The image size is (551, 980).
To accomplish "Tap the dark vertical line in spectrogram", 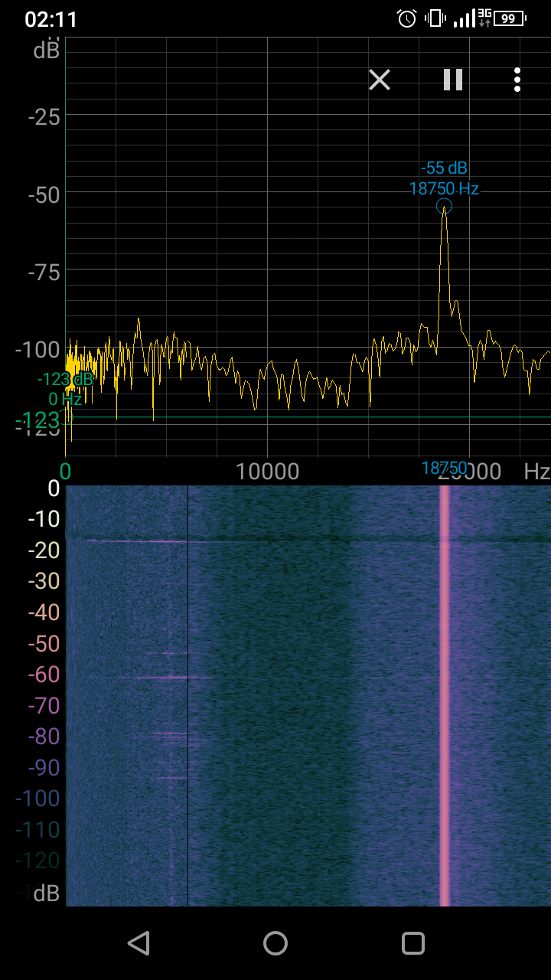I will 187,695.
